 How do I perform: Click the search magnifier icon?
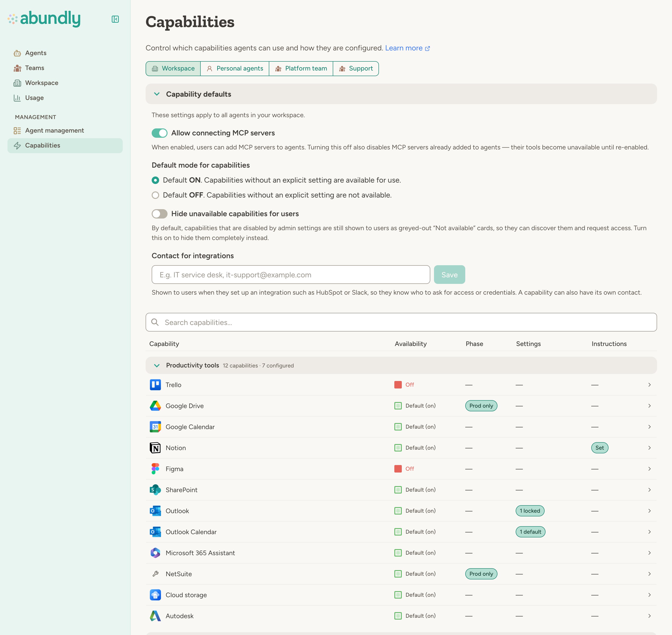pyautogui.click(x=155, y=322)
